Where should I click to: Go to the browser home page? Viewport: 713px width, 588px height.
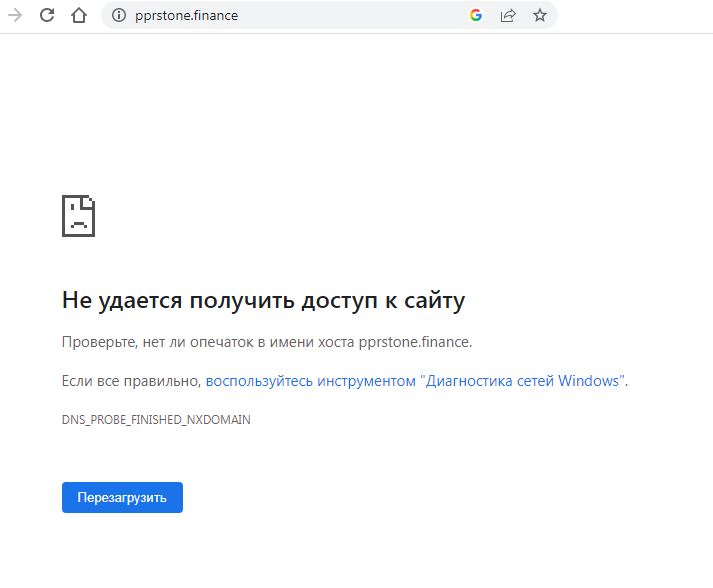coord(79,15)
